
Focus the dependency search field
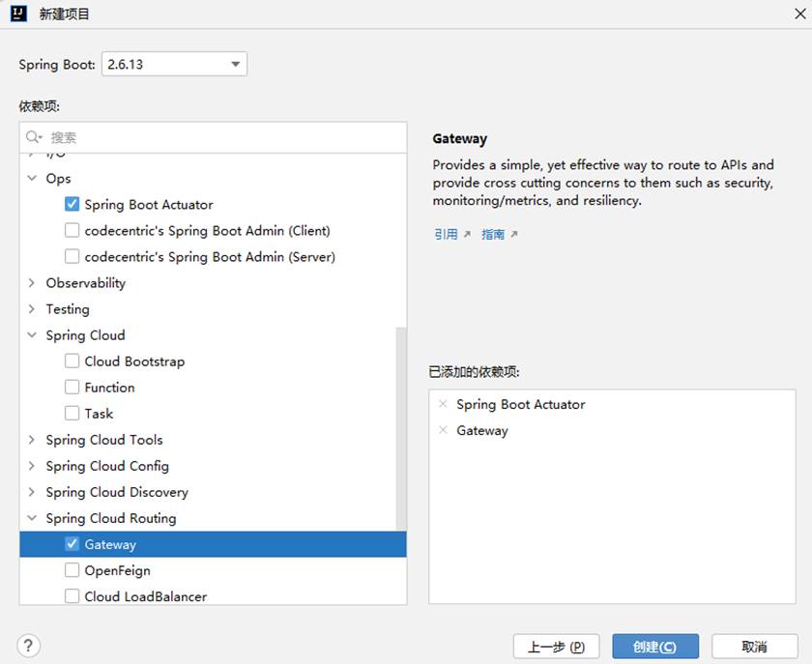click(x=214, y=137)
